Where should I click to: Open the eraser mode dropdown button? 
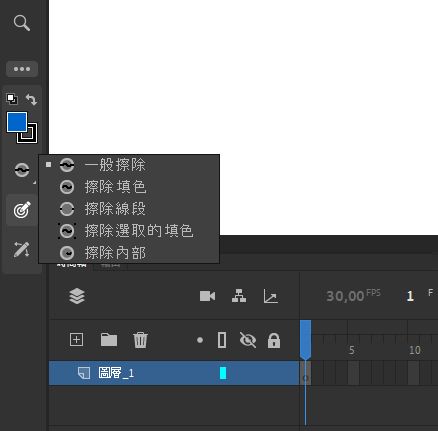click(x=22, y=170)
